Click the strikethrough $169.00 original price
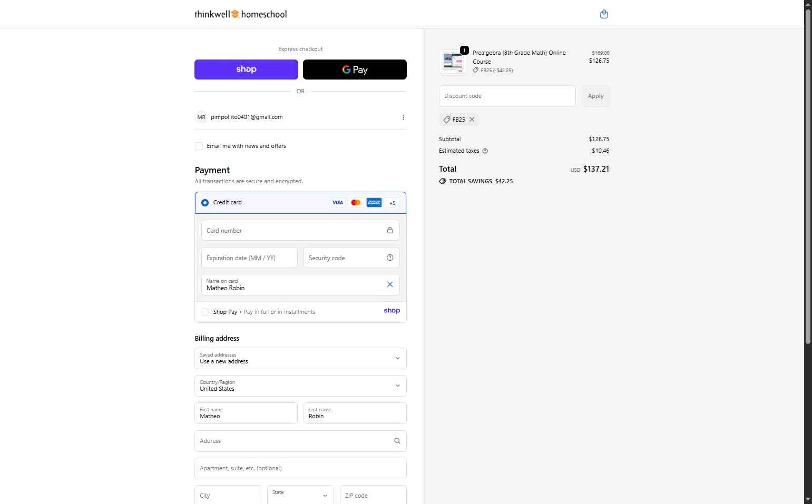 click(x=600, y=53)
